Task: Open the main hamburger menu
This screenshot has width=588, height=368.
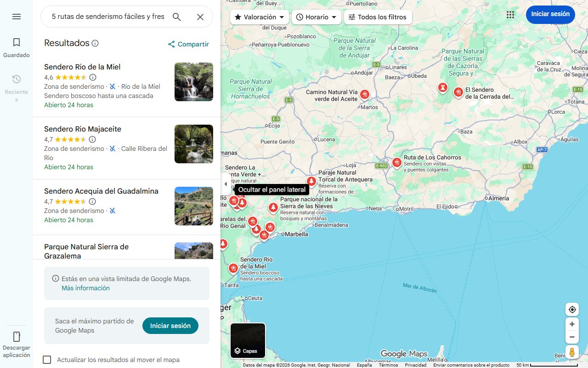Action: click(17, 16)
